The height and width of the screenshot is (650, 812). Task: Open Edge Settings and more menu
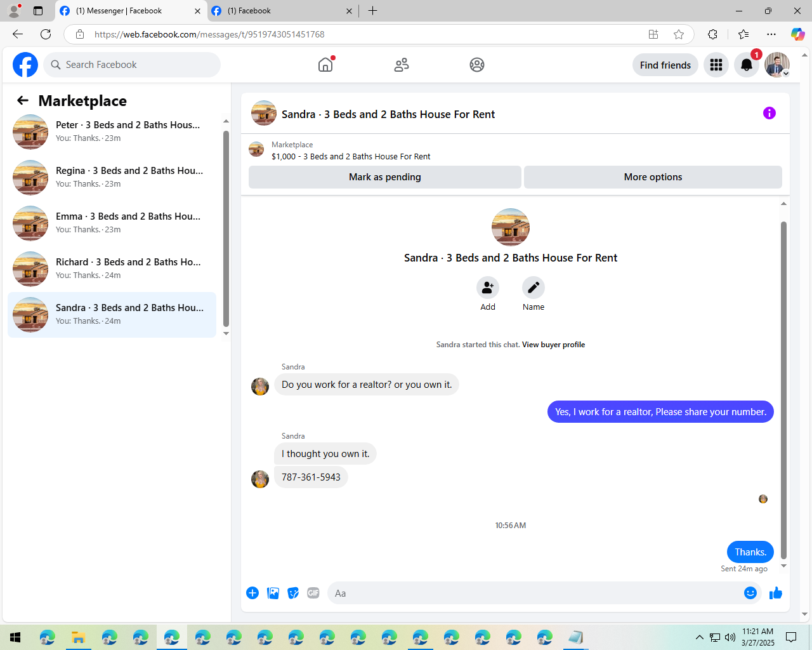(x=771, y=34)
